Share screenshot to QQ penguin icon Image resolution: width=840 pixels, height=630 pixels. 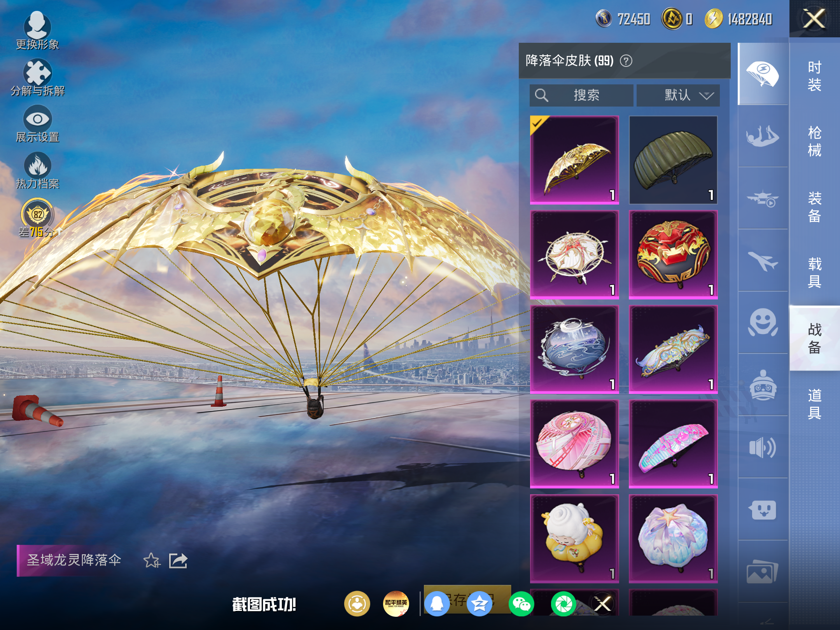click(x=437, y=604)
